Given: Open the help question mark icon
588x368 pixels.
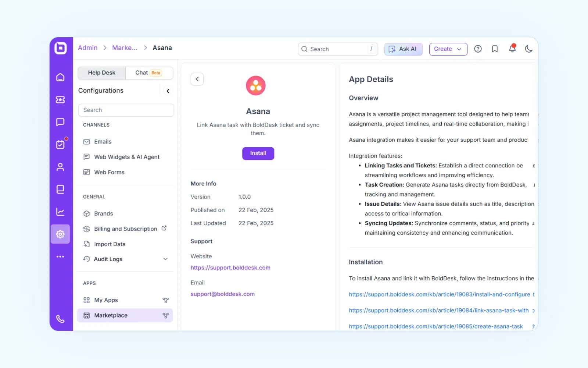Looking at the screenshot, I should click(x=478, y=49).
